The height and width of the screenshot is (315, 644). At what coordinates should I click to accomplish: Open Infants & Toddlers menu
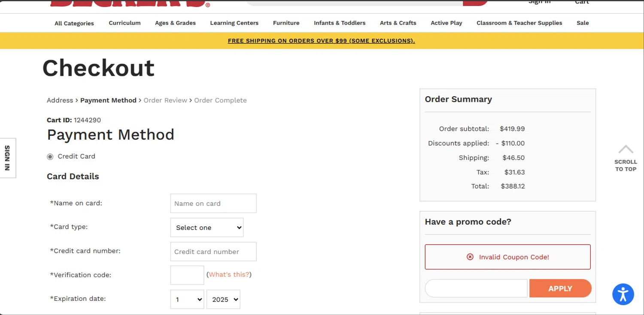340,23
